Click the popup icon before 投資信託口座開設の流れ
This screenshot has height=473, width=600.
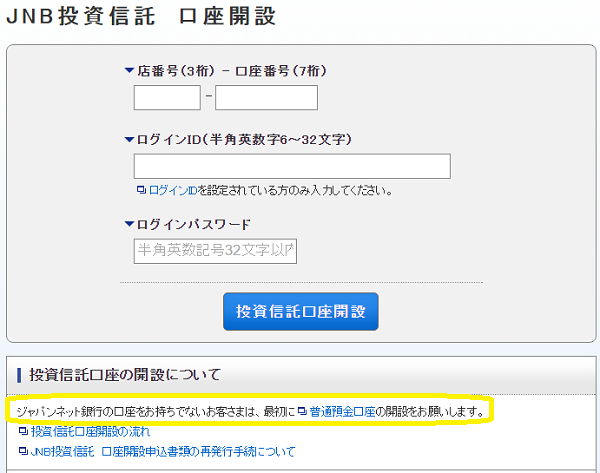click(23, 431)
